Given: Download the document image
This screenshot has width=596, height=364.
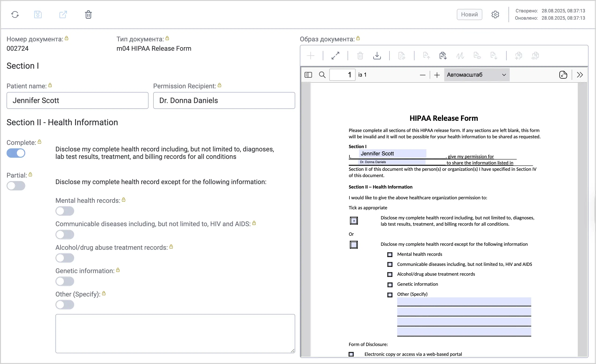Looking at the screenshot, I should (377, 56).
